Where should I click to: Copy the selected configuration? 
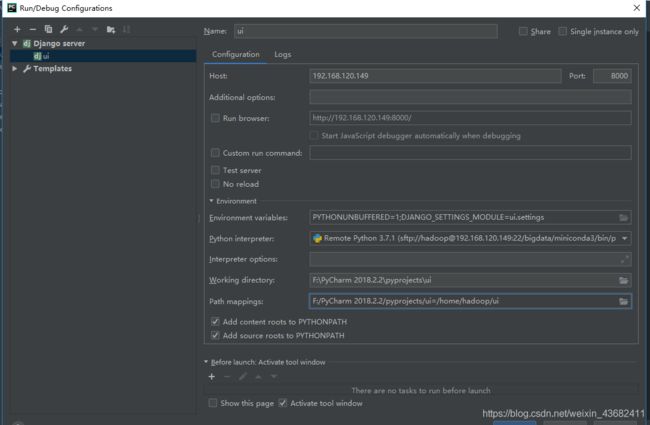(x=49, y=29)
